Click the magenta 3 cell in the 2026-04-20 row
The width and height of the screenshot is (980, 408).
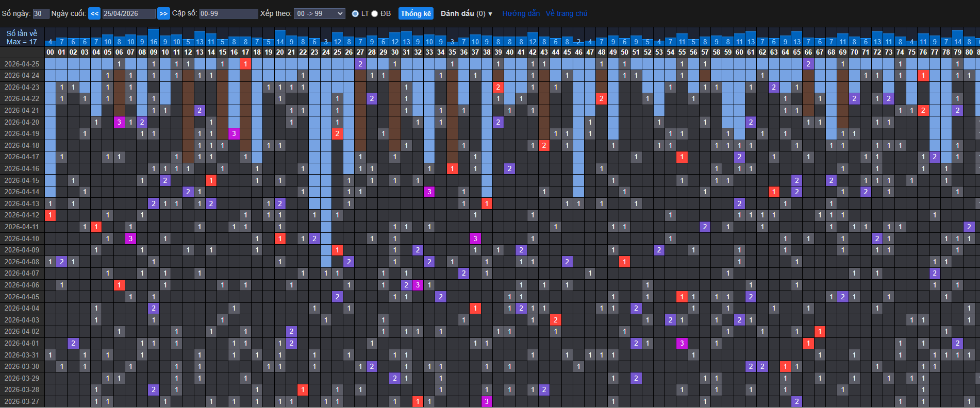tap(119, 122)
